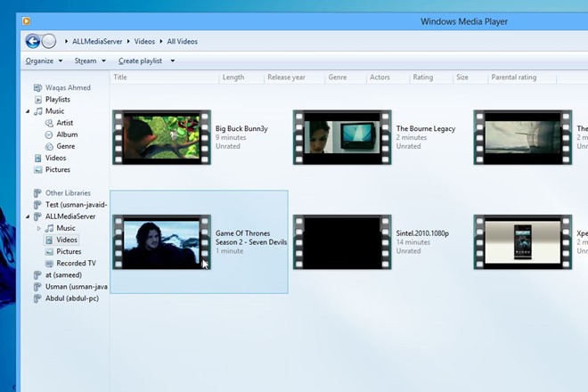This screenshot has height=392, width=588.
Task: Click the Other Libraries icon
Action: 37,193
